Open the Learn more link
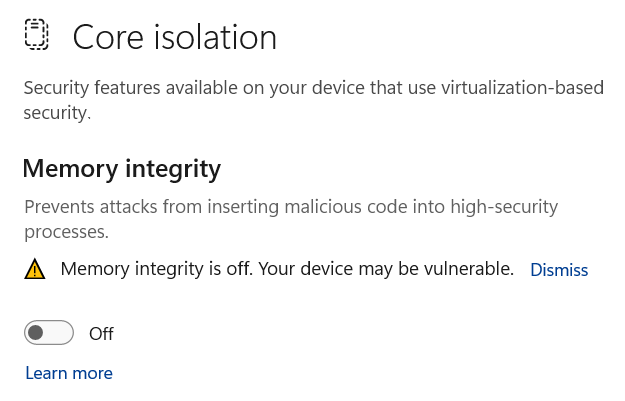625x401 pixels. [x=69, y=373]
